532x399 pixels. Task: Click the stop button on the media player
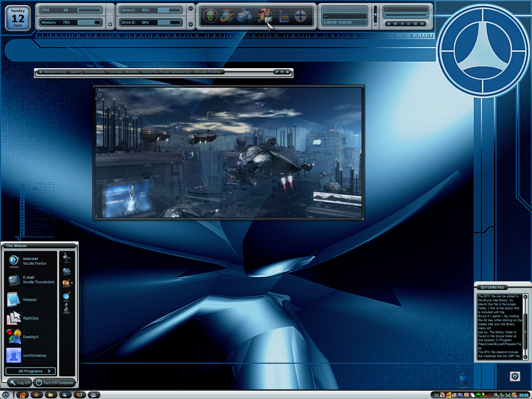[x=415, y=24]
